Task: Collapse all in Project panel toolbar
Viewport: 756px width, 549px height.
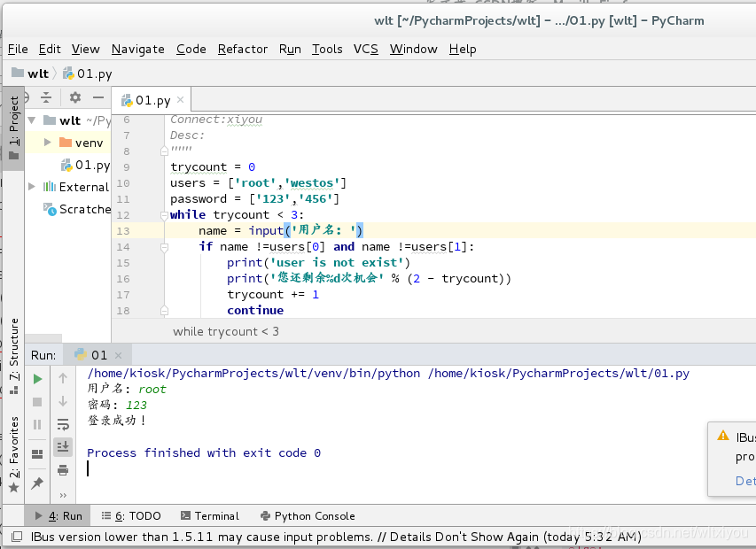Action: coord(46,97)
